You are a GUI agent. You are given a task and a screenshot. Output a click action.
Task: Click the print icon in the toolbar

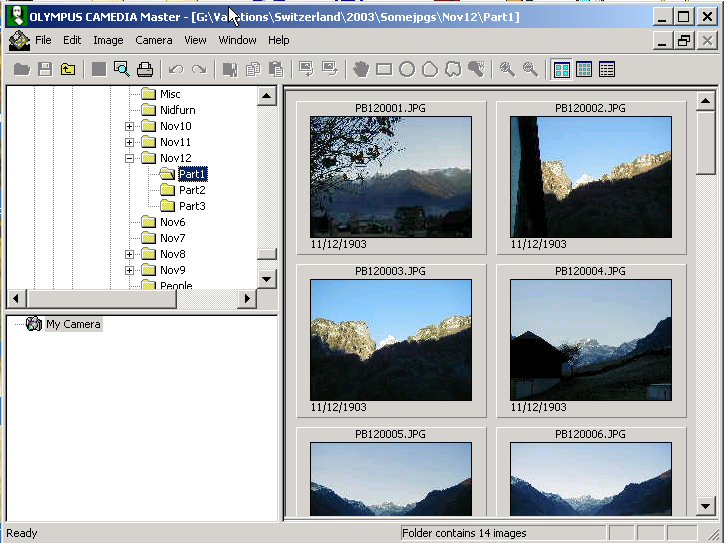(145, 69)
